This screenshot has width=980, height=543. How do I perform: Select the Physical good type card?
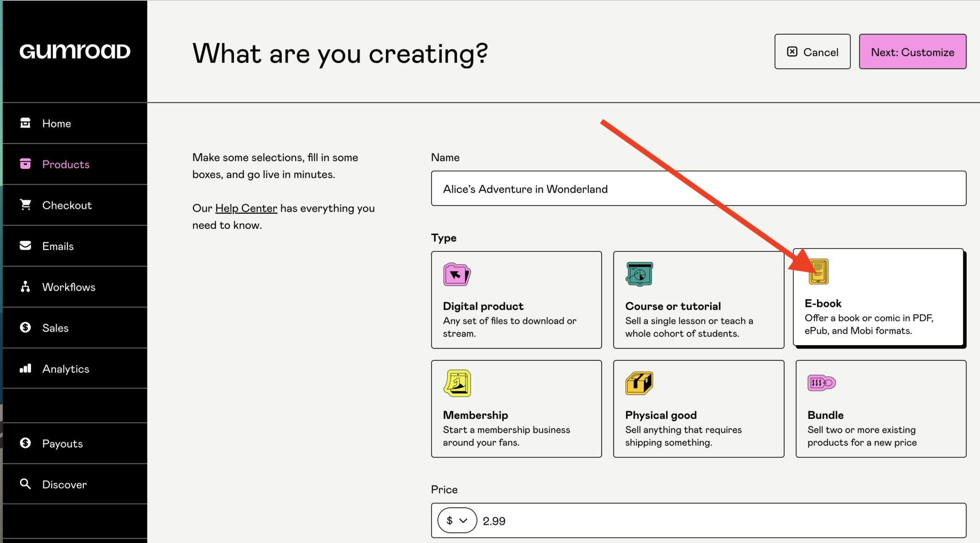tap(698, 408)
